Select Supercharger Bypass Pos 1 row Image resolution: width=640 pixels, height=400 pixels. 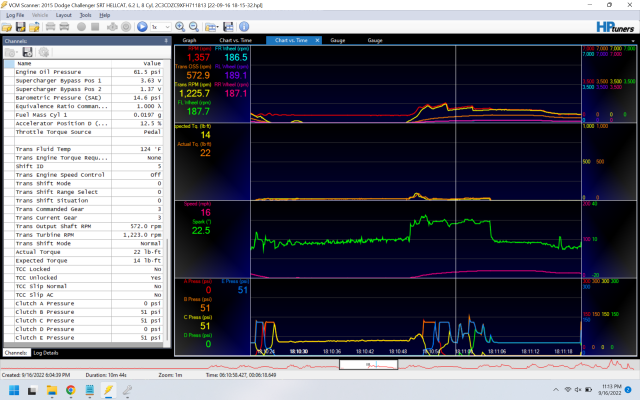click(x=83, y=80)
